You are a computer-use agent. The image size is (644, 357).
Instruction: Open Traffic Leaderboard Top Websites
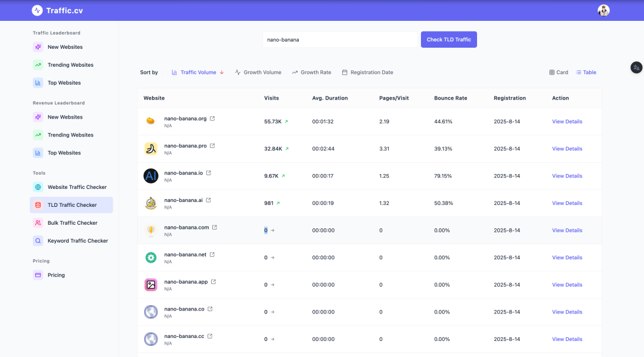pos(72,83)
